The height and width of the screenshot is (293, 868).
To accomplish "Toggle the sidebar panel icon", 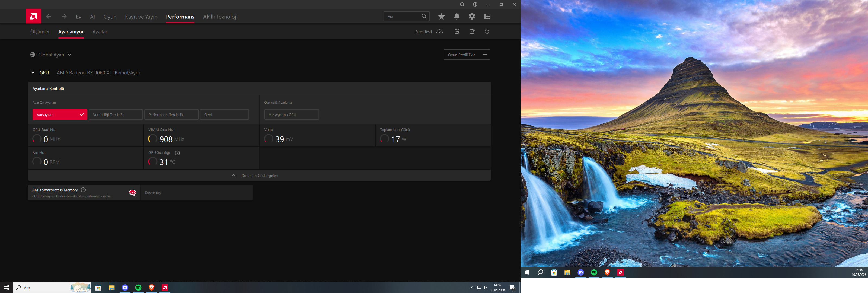I will 487,16.
